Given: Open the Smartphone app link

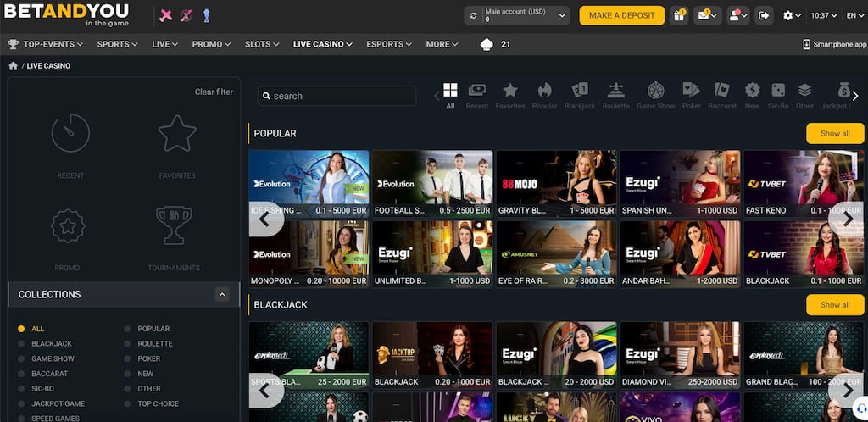Looking at the screenshot, I should pos(835,44).
